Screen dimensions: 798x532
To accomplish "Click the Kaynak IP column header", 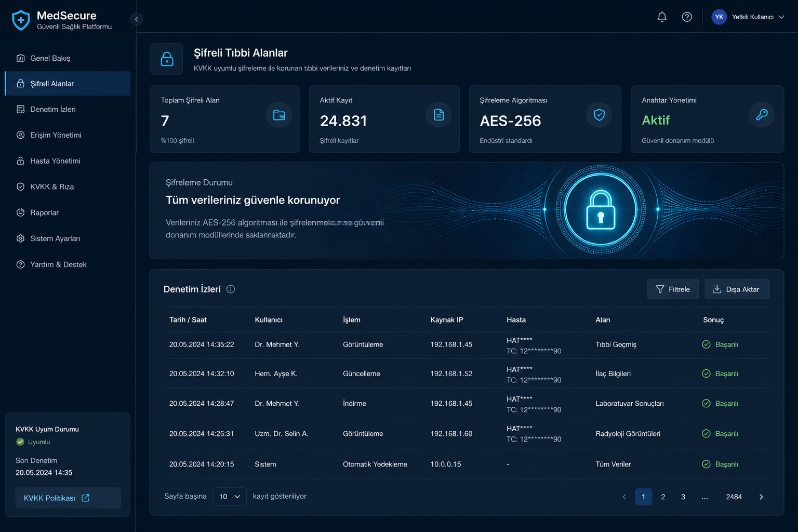I will pyautogui.click(x=447, y=320).
